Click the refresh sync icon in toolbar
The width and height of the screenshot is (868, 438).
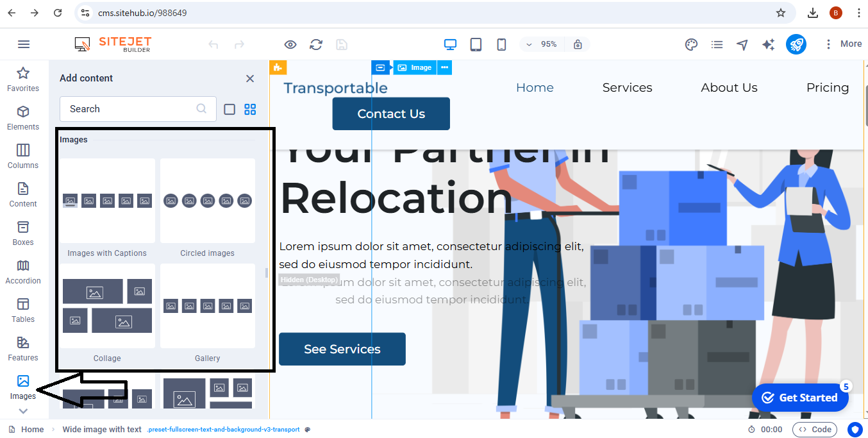(x=316, y=44)
